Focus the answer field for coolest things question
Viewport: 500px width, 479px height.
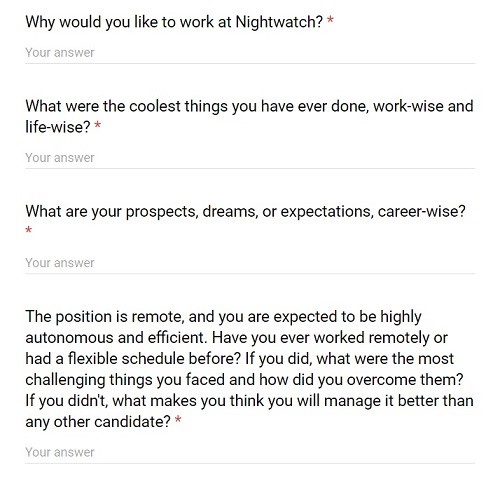(250, 158)
